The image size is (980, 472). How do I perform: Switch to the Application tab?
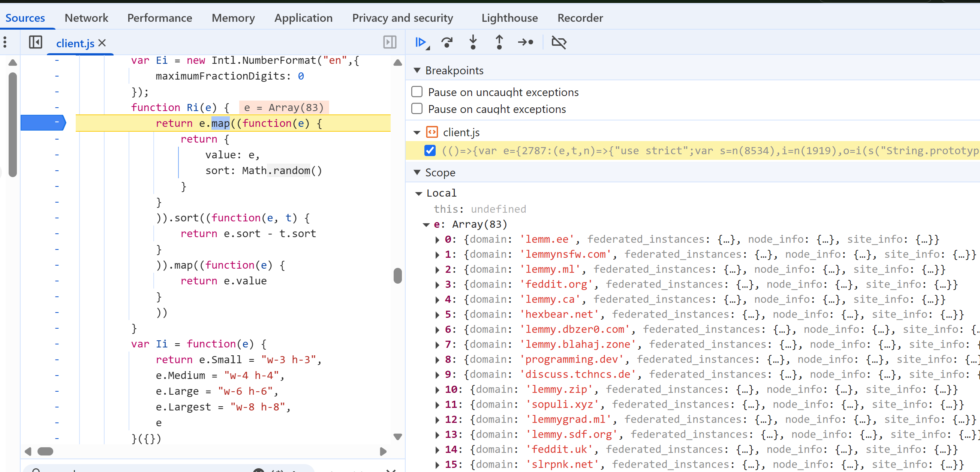coord(303,18)
